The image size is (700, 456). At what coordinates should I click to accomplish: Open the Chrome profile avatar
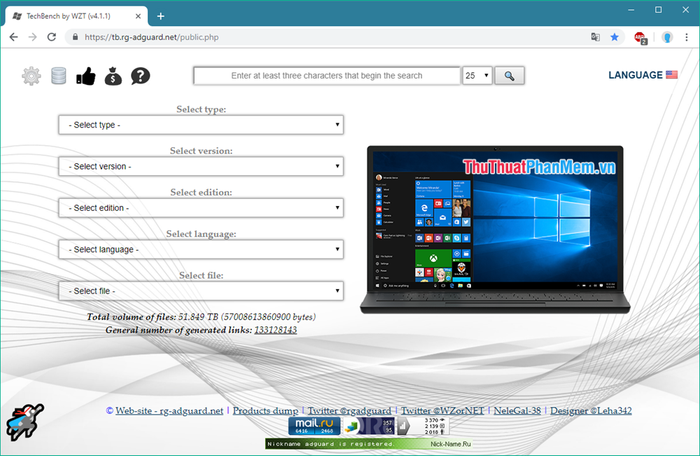[667, 38]
